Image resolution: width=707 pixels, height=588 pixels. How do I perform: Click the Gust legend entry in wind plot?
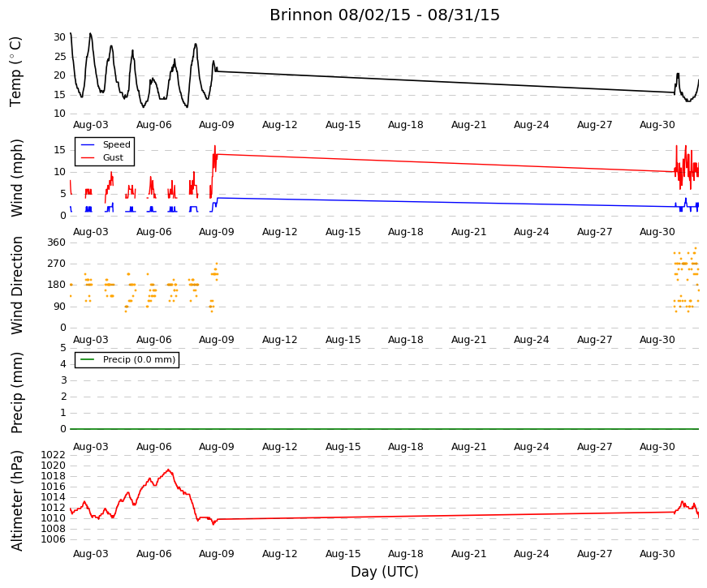click(x=102, y=157)
